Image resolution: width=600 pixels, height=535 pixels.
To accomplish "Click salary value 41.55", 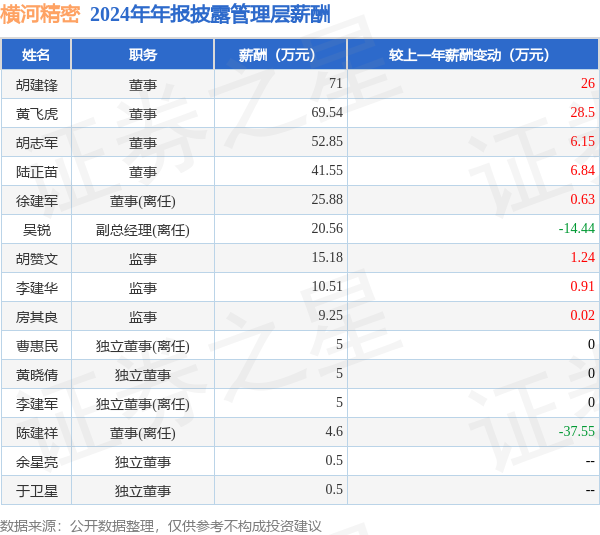I will 327,170.
